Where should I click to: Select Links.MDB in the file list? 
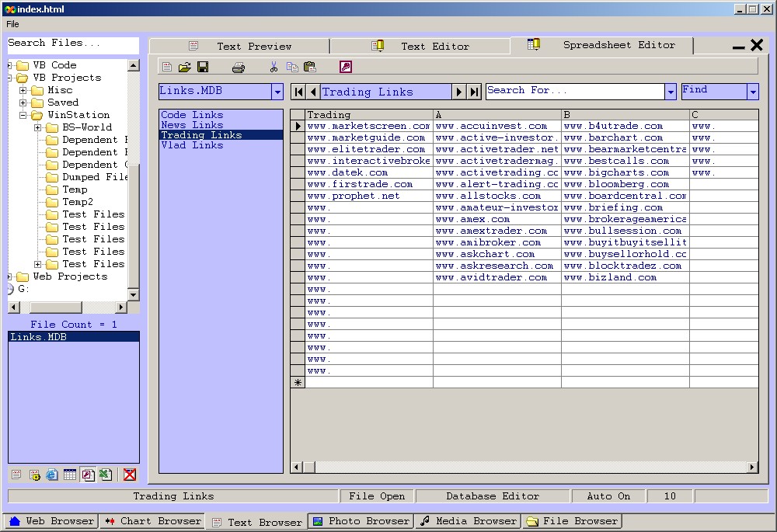pos(74,337)
